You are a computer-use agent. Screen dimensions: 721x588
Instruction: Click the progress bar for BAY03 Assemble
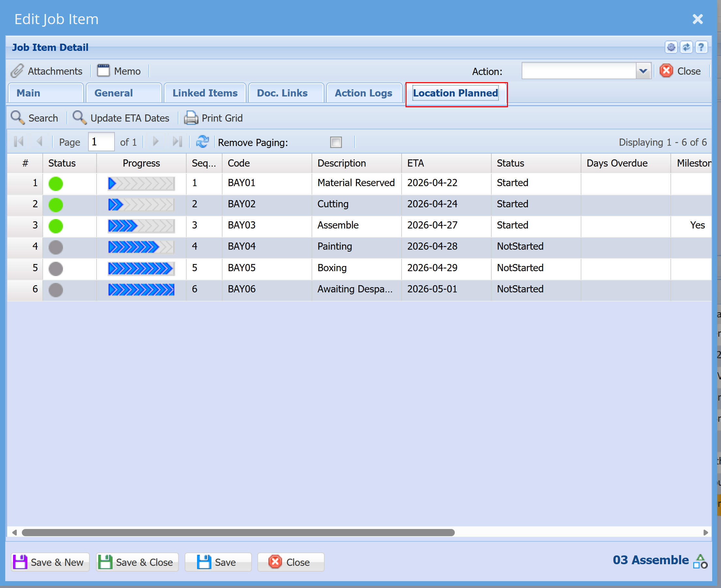point(141,226)
